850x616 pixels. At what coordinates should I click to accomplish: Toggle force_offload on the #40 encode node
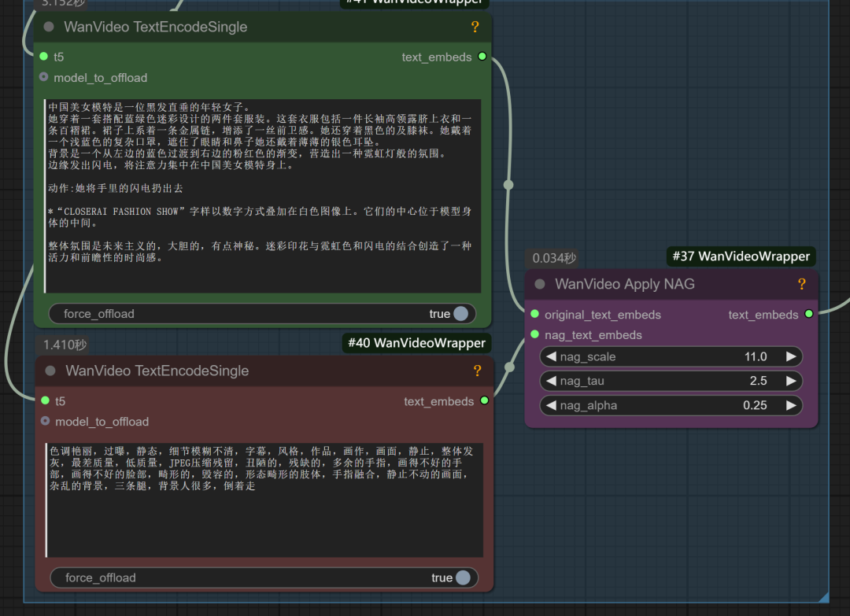[264, 577]
